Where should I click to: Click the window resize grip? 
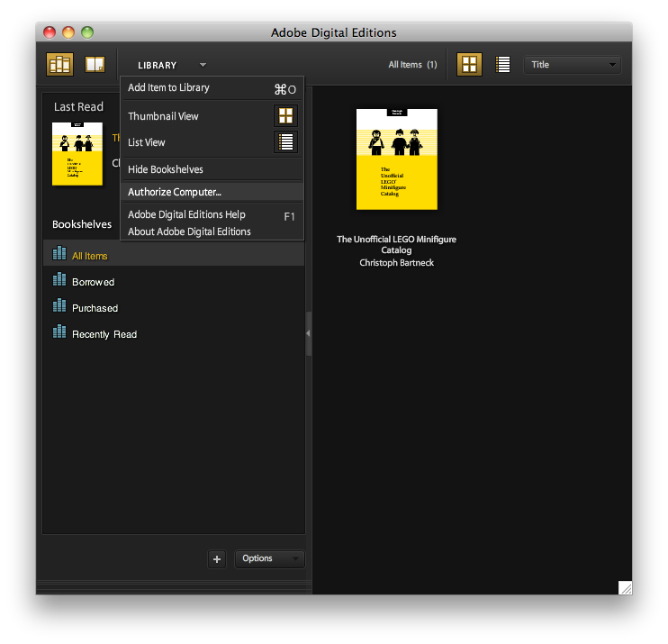click(x=625, y=588)
